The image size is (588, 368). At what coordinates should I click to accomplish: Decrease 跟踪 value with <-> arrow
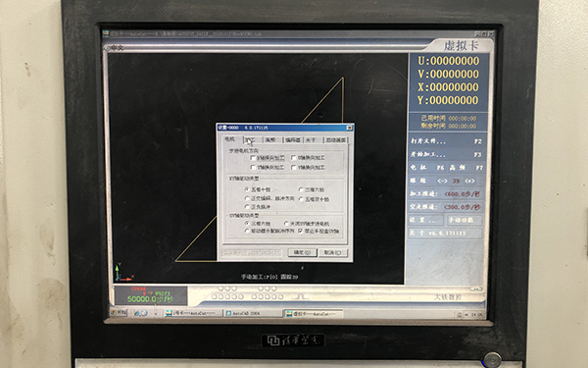[443, 181]
